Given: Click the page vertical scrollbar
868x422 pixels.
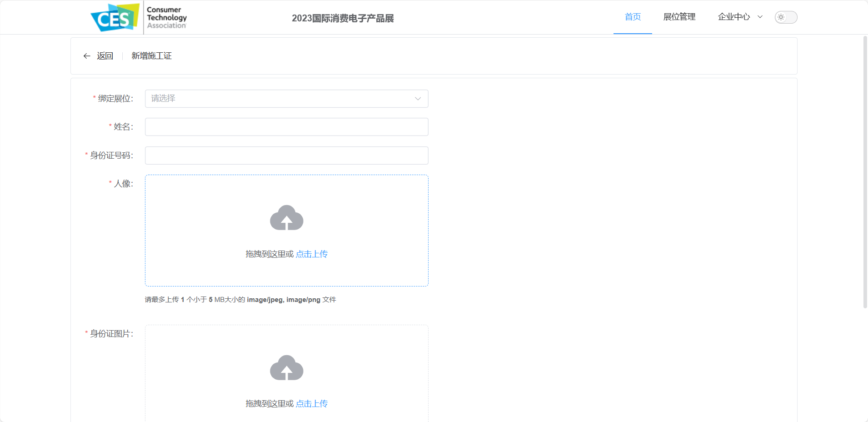Looking at the screenshot, I should (x=865, y=172).
